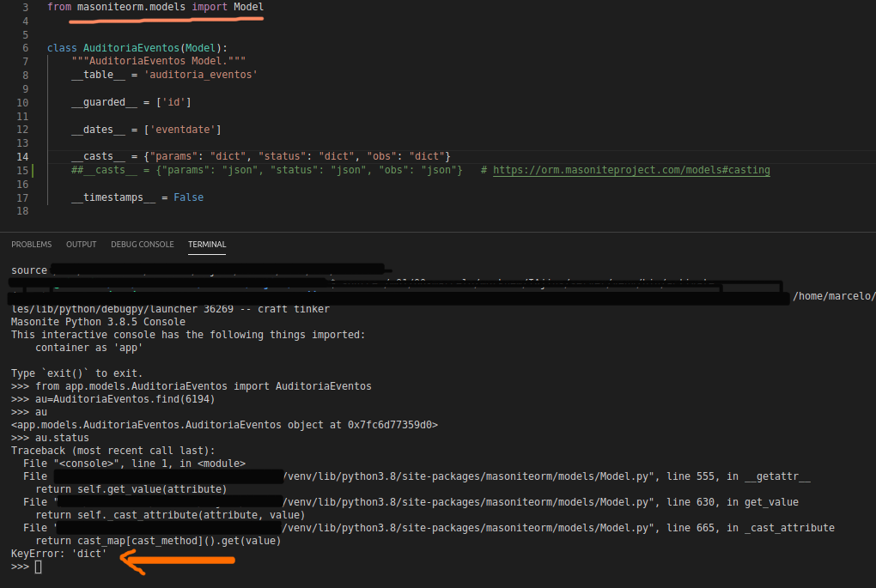The width and height of the screenshot is (876, 588).
Task: Select the __table__ attribute name
Action: (x=96, y=74)
